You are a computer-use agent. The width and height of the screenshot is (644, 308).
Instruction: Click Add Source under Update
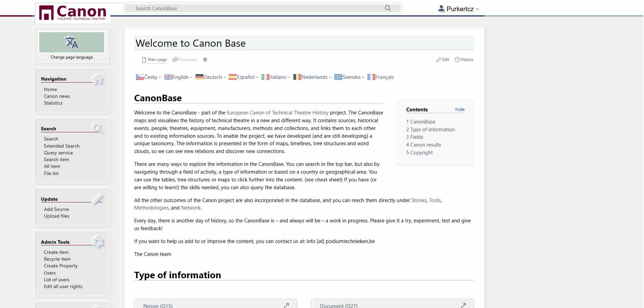click(x=56, y=209)
